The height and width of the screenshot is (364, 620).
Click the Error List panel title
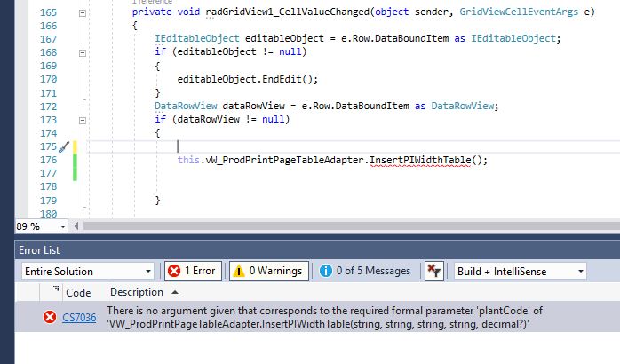39,250
